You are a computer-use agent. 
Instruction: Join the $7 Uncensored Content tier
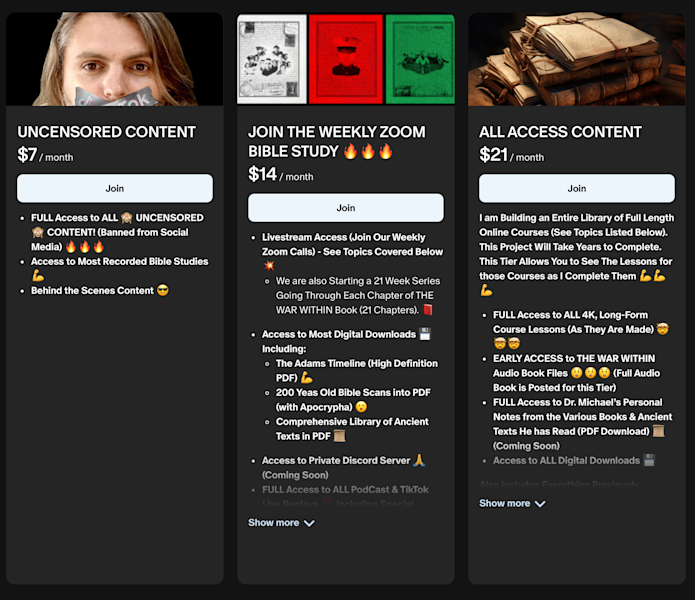pos(115,188)
